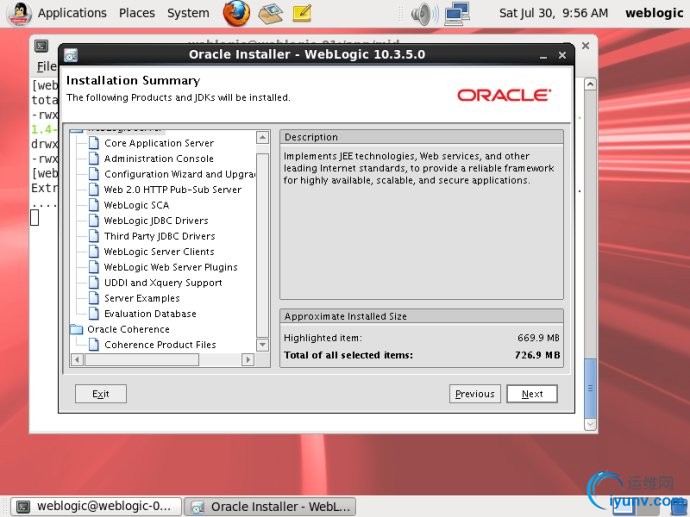The height and width of the screenshot is (517, 690).
Task: Click the Exit button
Action: (x=101, y=394)
